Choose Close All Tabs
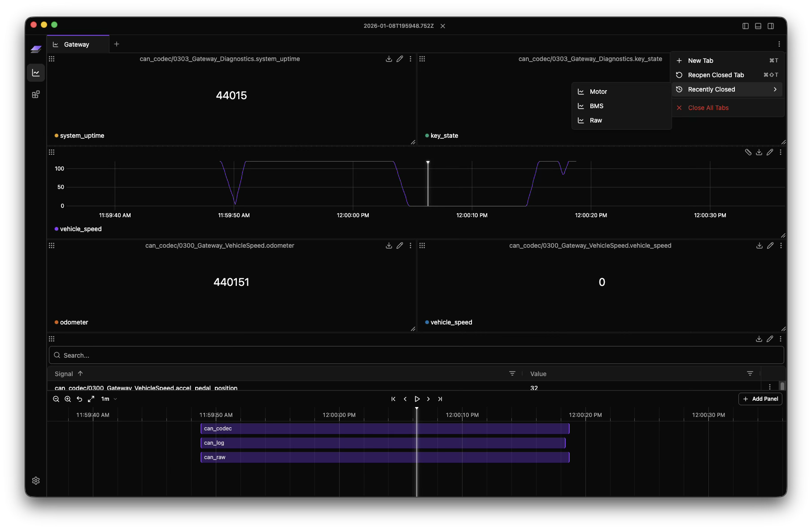812x530 pixels. click(708, 107)
